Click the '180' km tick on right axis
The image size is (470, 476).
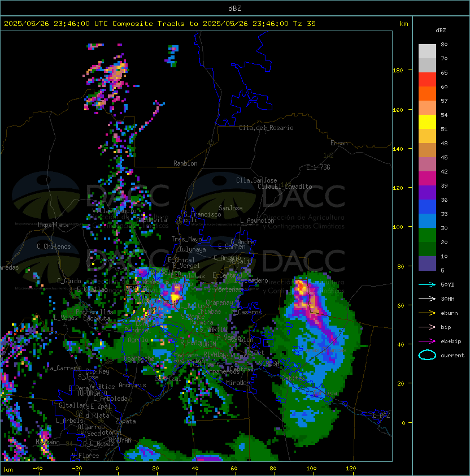[x=398, y=71]
